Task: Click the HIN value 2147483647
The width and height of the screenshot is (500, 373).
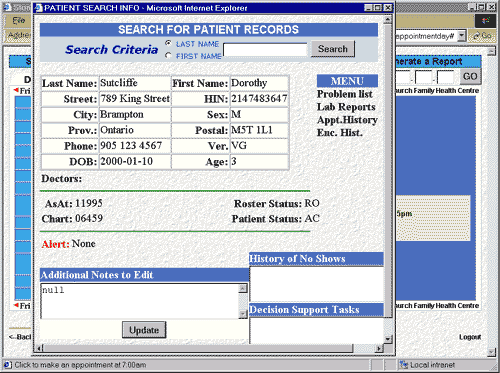Action: pos(259,98)
